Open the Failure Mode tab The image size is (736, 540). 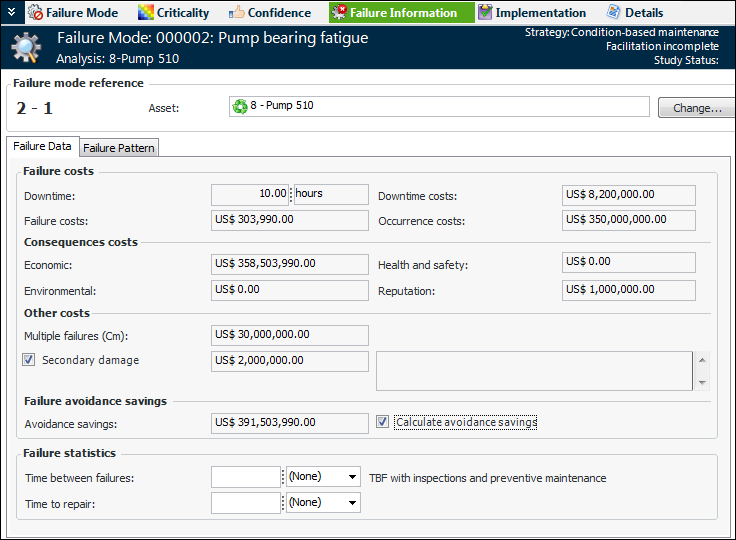click(x=73, y=13)
